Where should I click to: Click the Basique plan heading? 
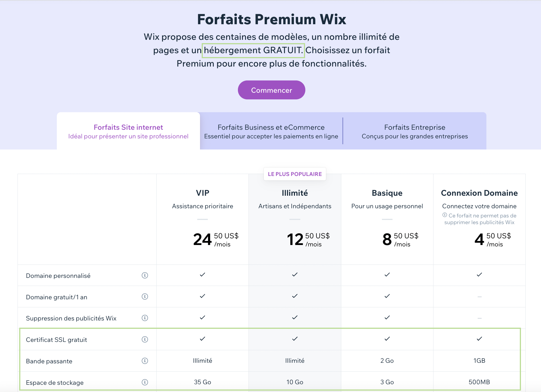coord(387,193)
